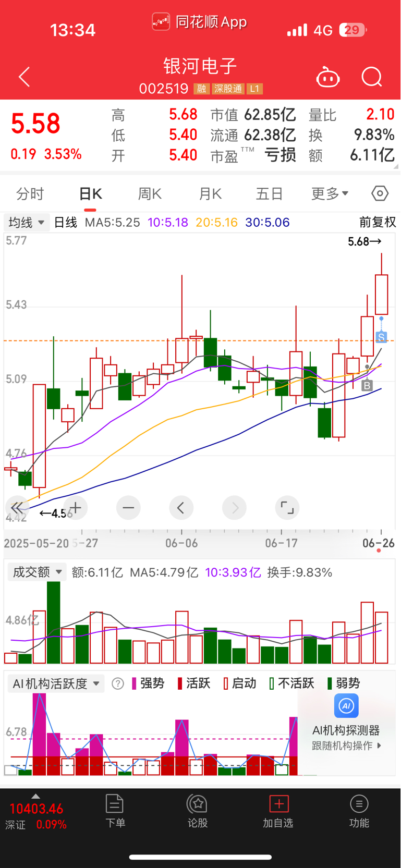Tap 同花顺 App status bar return pill
The height and width of the screenshot is (868, 401).
tap(200, 22)
